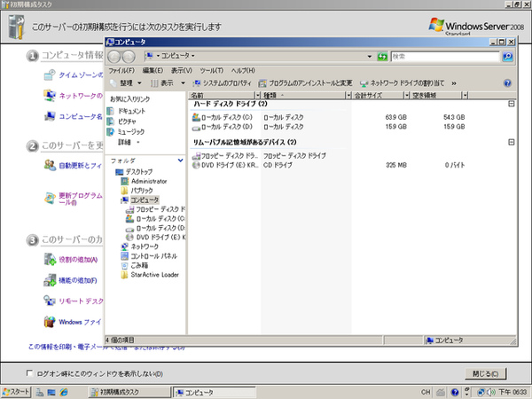Select ローカル ディスク (C:) in file list

[x=223, y=117]
